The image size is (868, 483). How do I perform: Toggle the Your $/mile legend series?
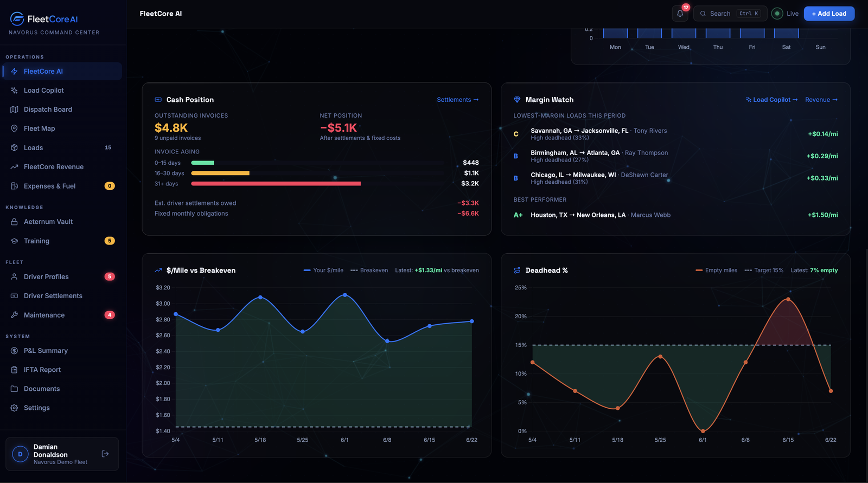click(x=323, y=270)
